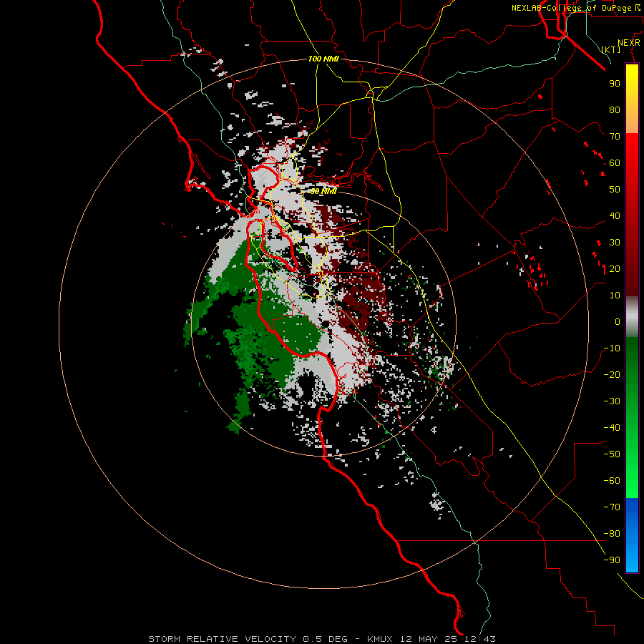Click the positive "40" scale label

point(615,215)
